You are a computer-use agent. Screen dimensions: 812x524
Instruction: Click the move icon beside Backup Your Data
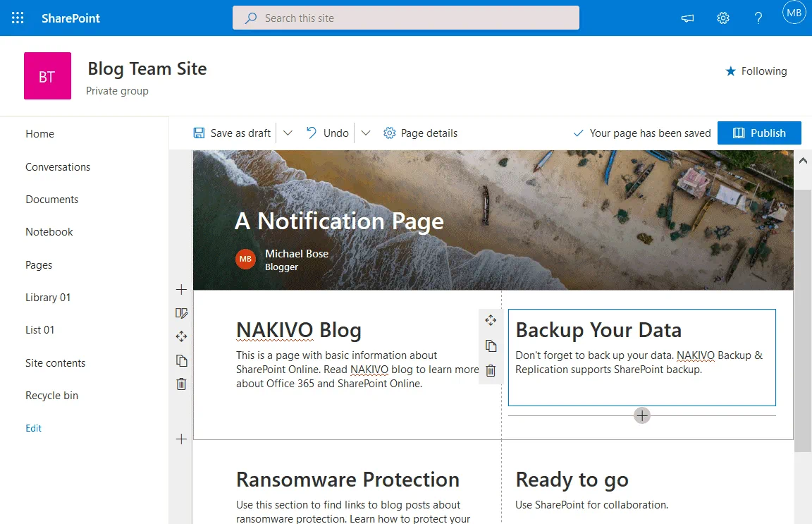[491, 320]
